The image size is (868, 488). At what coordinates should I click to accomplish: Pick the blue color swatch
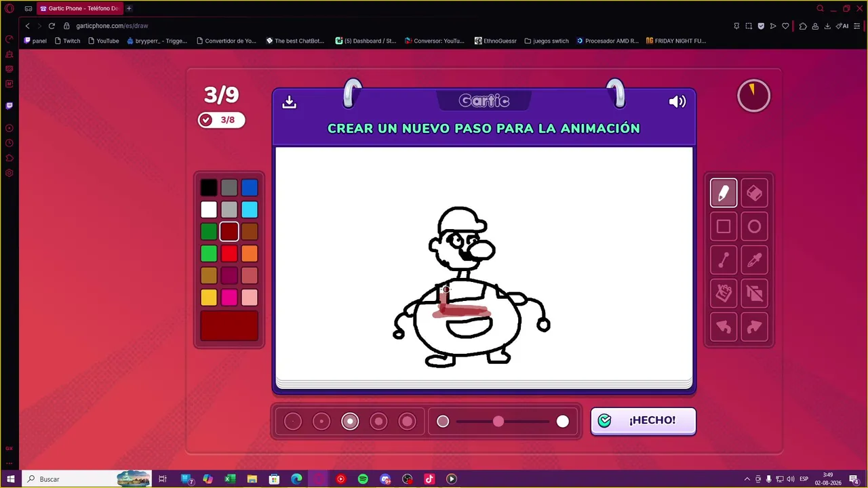[x=250, y=188]
